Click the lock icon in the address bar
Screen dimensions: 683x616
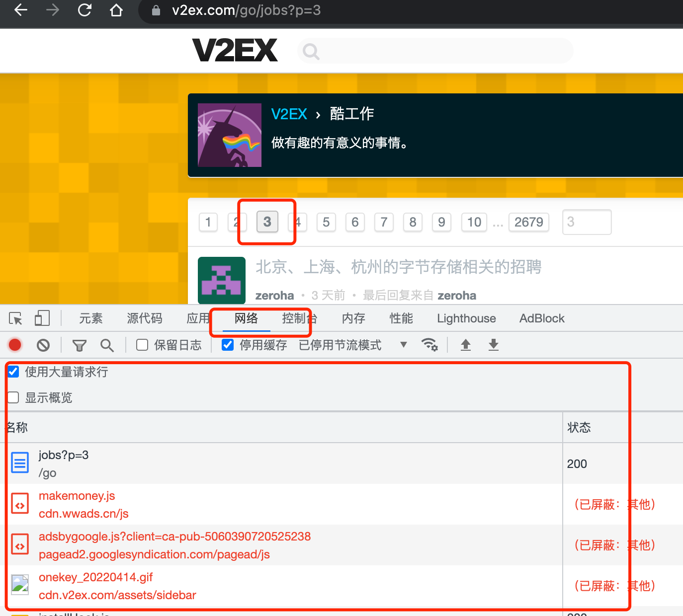coord(156,10)
